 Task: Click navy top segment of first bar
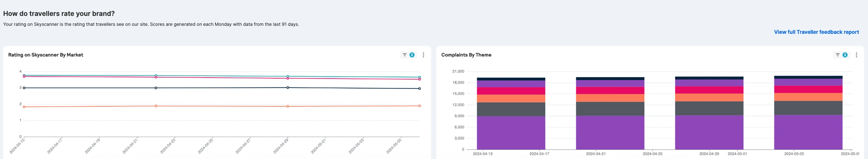tap(511, 79)
